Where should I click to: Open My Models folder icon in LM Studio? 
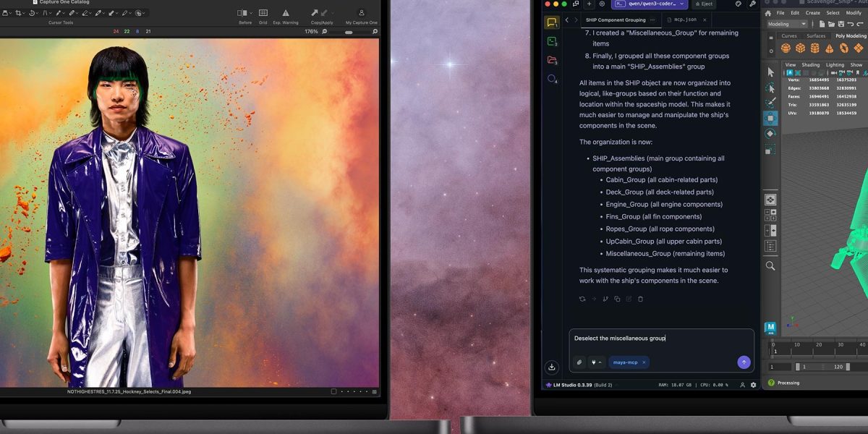point(551,59)
